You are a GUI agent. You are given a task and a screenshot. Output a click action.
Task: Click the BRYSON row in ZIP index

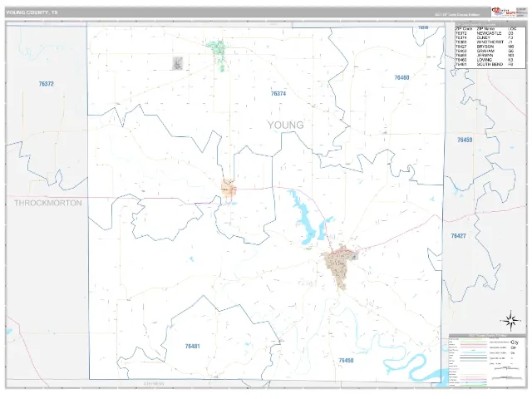pos(485,47)
